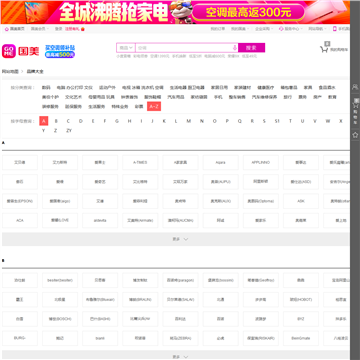Open the BRAUN brand tile
This screenshot has width=360, height=360.
(140, 300)
